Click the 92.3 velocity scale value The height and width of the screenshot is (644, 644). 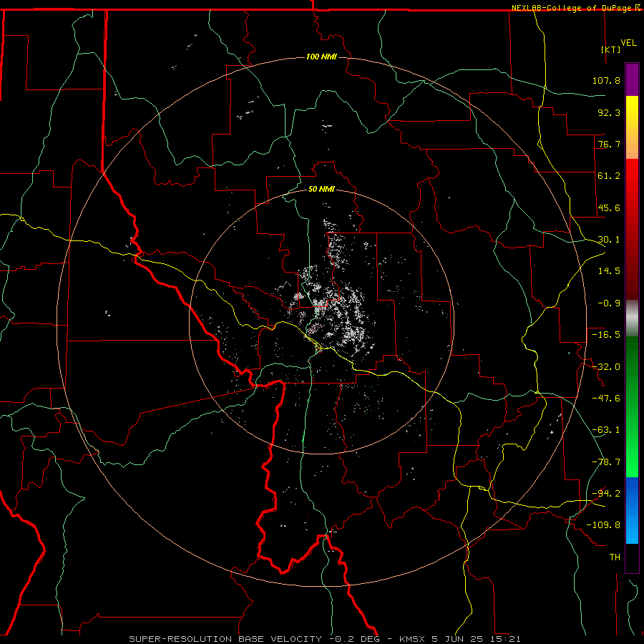[x=609, y=112]
